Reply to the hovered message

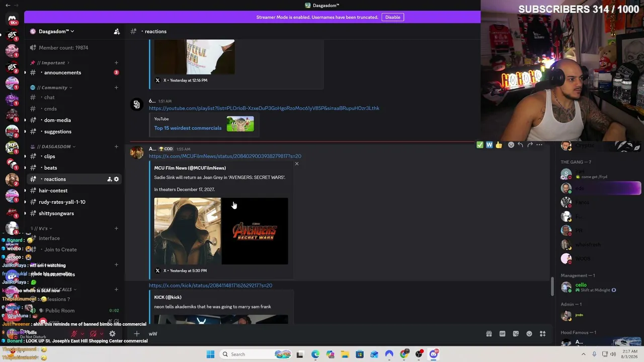pos(520,145)
